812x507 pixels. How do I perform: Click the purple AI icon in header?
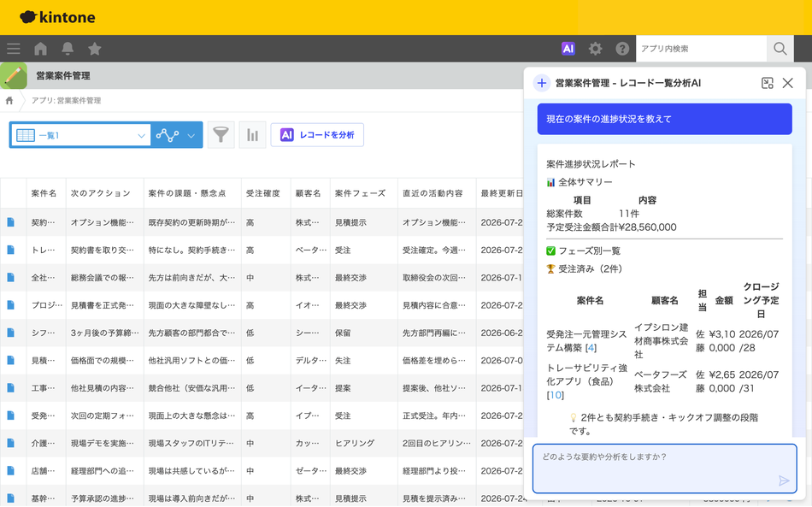[x=568, y=49]
